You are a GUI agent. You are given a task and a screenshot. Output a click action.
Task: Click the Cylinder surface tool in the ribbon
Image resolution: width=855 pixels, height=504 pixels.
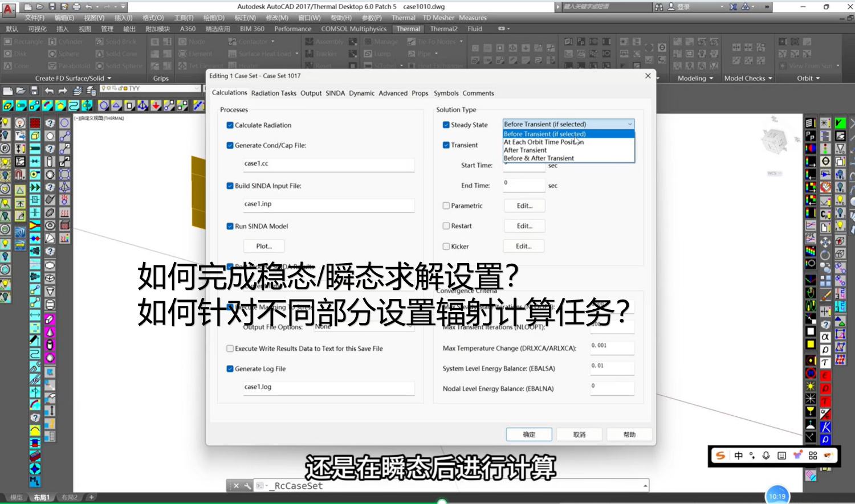click(x=66, y=42)
